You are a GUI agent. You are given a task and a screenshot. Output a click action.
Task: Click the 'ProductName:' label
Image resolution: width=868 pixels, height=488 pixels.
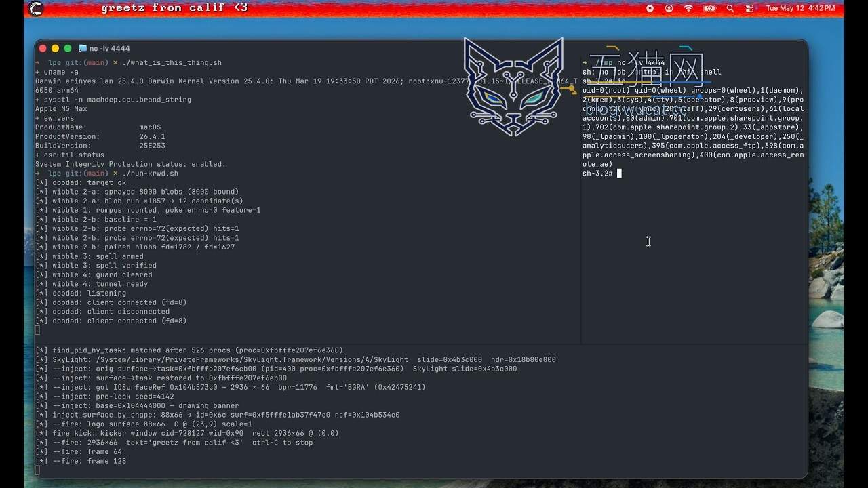click(x=61, y=127)
